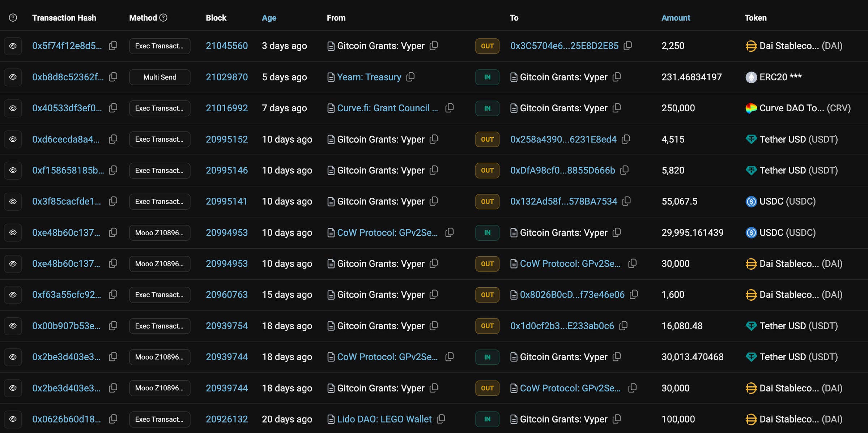Copy transaction hash 0xb8d8c52362f
The width and height of the screenshot is (868, 433).
tap(113, 77)
